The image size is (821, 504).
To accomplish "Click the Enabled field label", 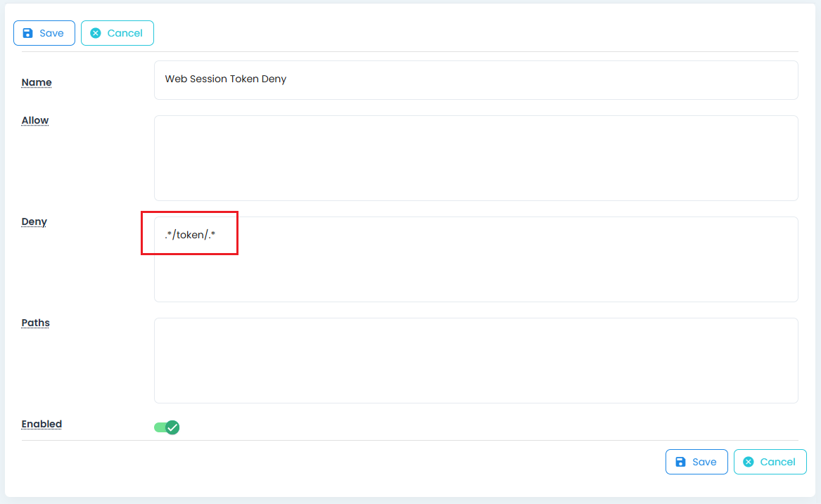I will coord(42,424).
